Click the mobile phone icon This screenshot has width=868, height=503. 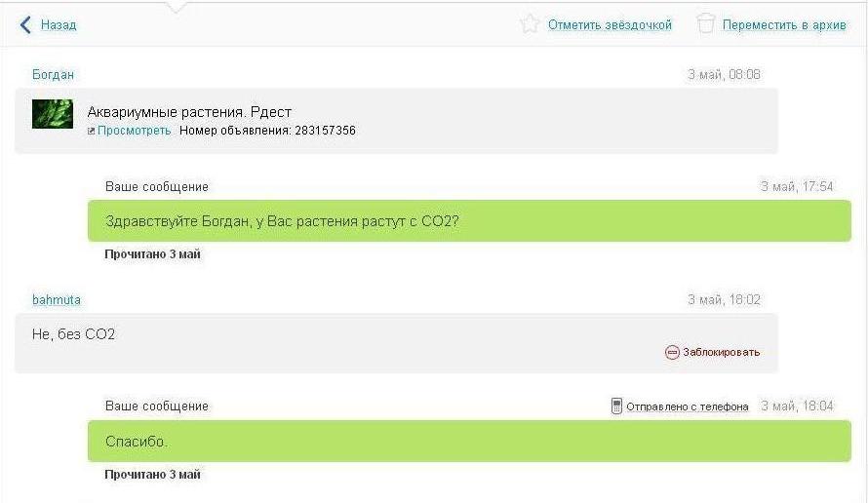click(x=616, y=406)
